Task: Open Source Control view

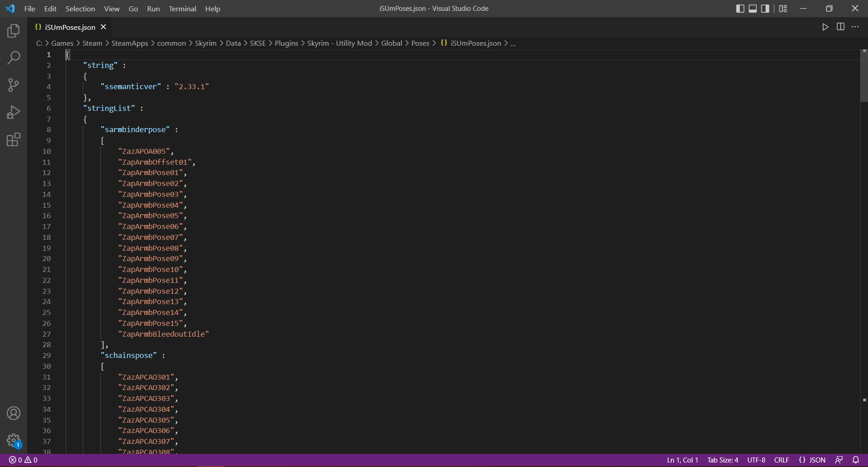Action: coord(14,85)
